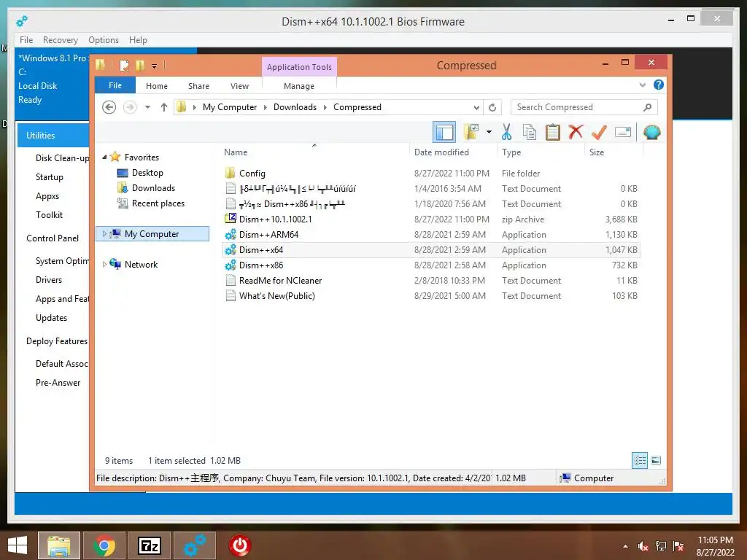Open address bar history dropdown
The height and width of the screenshot is (560, 747).
[x=476, y=107]
